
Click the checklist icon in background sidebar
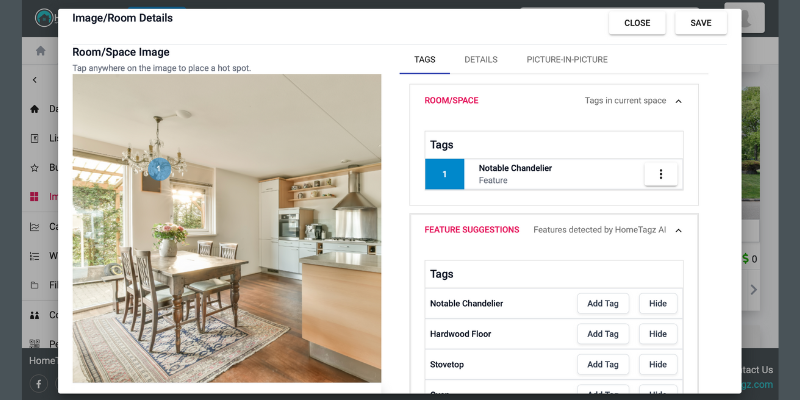35,256
